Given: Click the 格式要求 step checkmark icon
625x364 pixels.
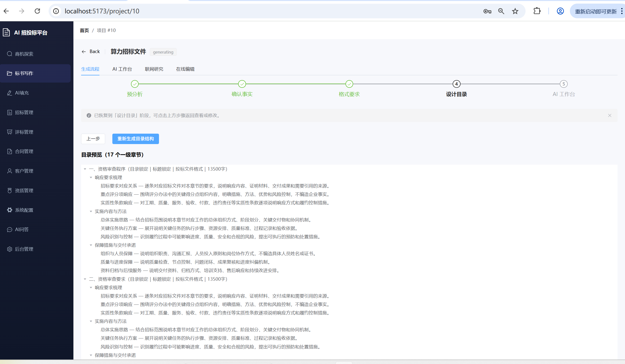Looking at the screenshot, I should tap(349, 84).
